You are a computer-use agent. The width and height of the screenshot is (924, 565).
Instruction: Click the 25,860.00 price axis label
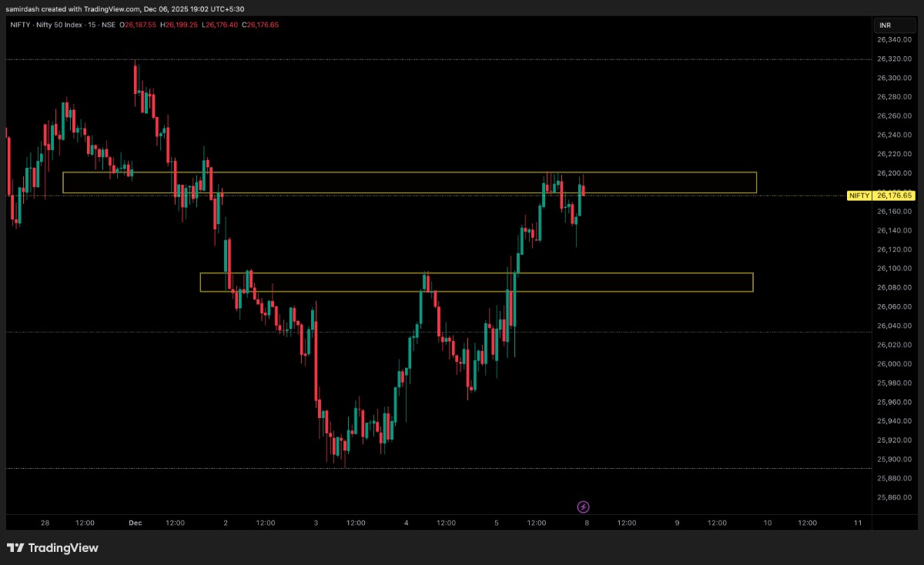click(893, 497)
